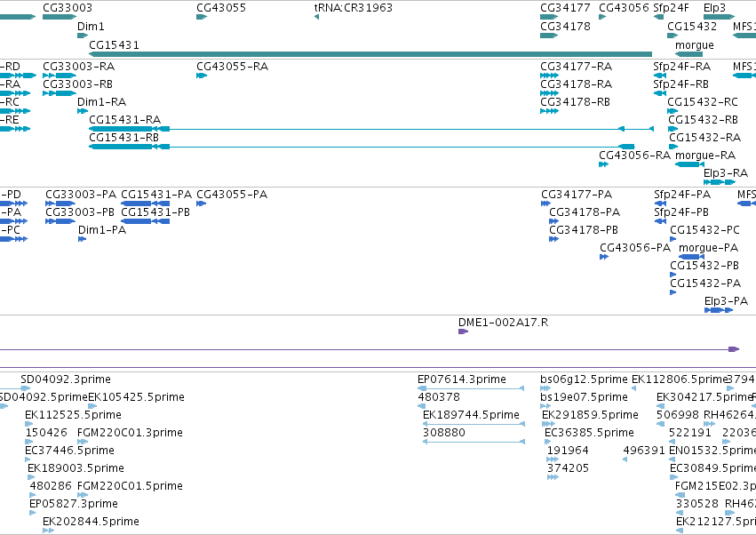Image resolution: width=756 pixels, height=535 pixels.
Task: Select the CG34177-PA protein label
Action: tap(577, 194)
